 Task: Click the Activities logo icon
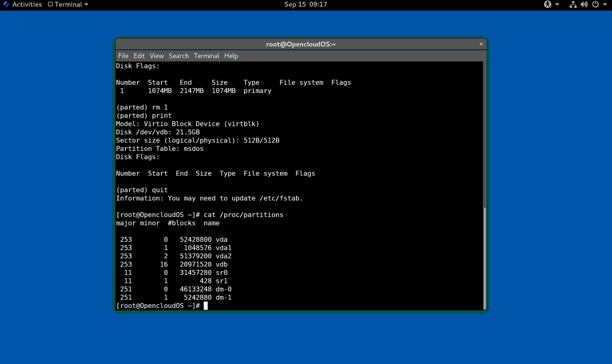[6, 5]
